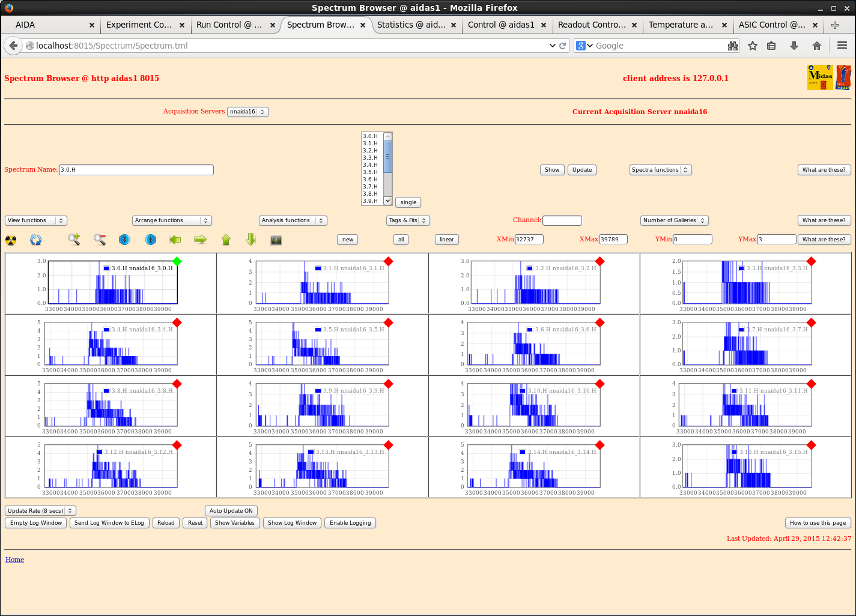856x616 pixels.
Task: Zoom in with magnifier plus icon
Action: coord(74,240)
